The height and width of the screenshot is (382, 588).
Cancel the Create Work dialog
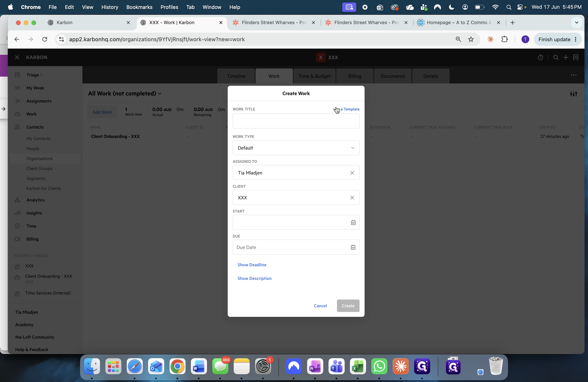(x=320, y=306)
